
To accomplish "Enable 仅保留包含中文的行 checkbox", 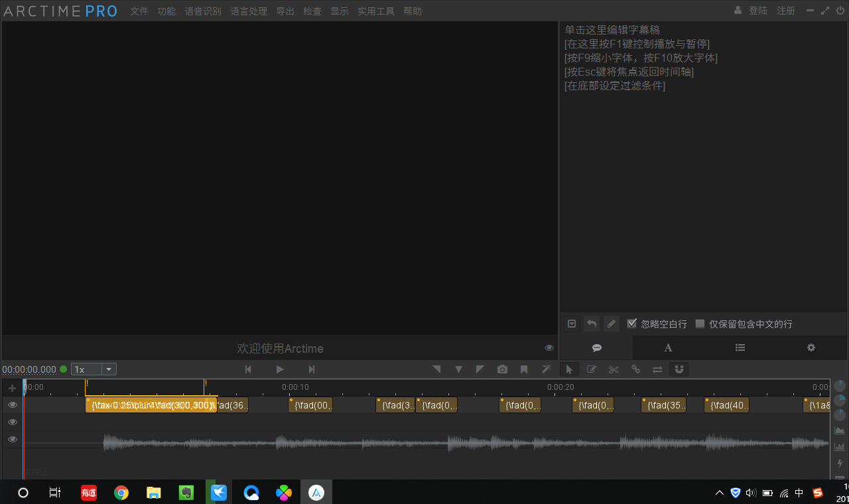I will (x=700, y=324).
